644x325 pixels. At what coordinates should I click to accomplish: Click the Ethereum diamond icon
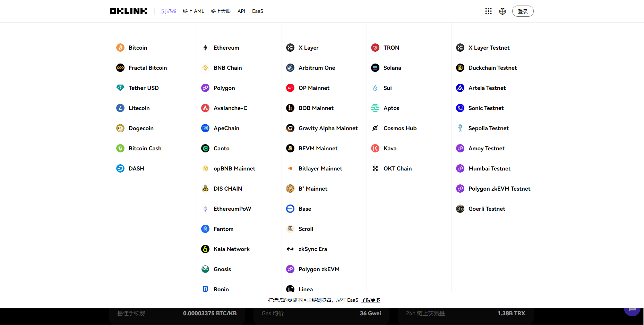(x=205, y=48)
